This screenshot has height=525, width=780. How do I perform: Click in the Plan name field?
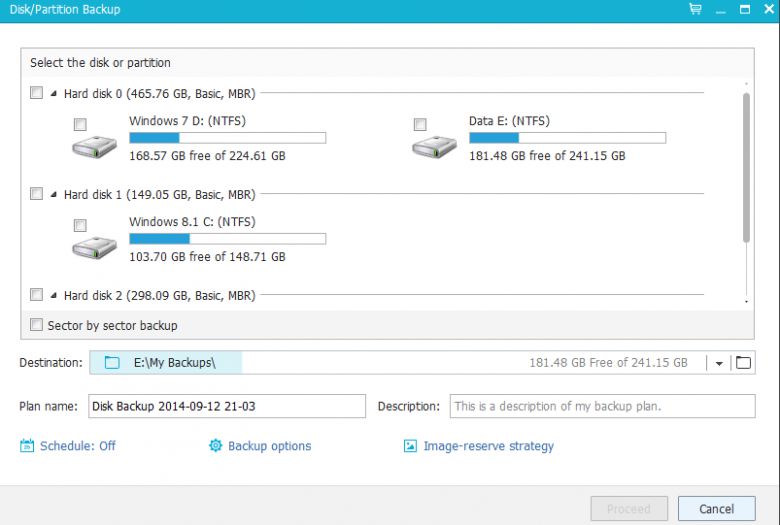[227, 406]
